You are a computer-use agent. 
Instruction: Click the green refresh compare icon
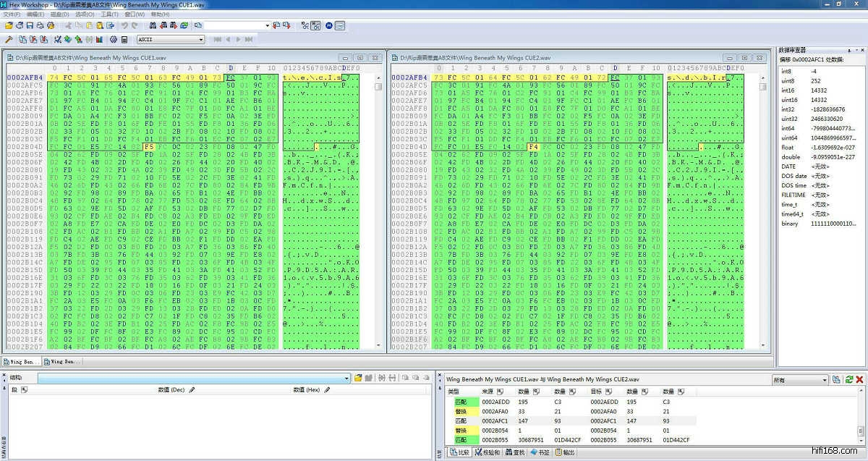click(x=848, y=379)
